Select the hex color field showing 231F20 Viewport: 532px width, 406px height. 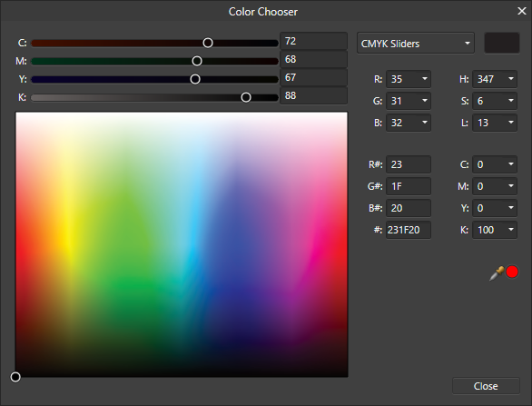pos(409,230)
